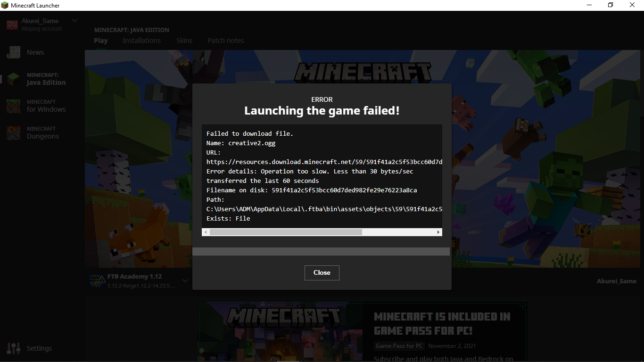
Task: Switch to the Play tab
Action: click(100, 41)
